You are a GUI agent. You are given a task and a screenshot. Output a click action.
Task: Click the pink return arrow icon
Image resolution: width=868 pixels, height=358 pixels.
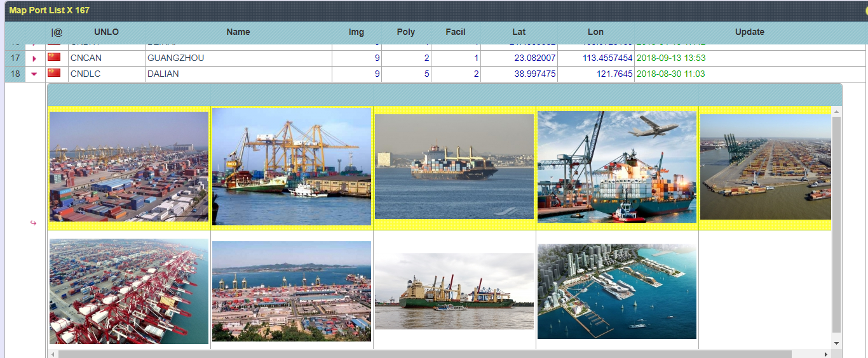point(34,223)
